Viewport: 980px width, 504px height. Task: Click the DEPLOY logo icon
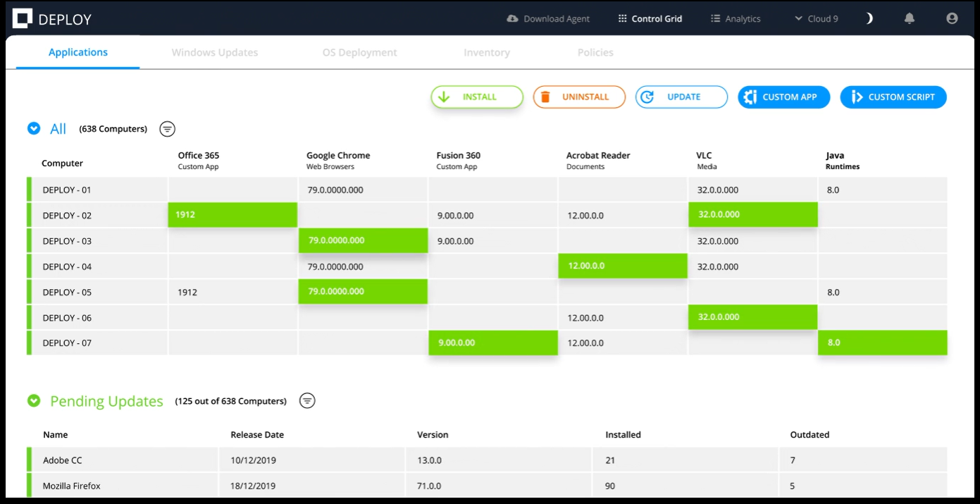point(23,19)
